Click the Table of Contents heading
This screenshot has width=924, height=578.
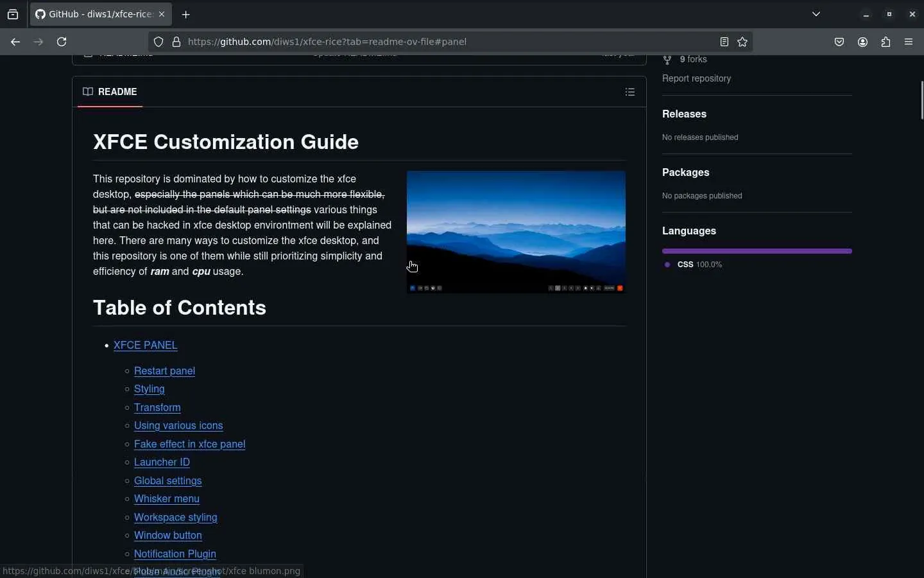point(180,308)
